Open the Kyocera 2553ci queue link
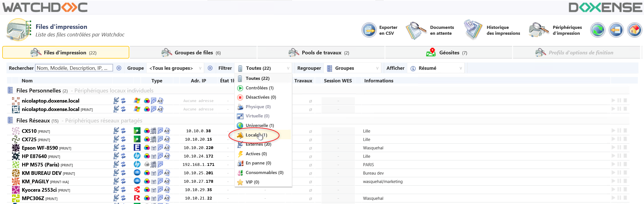The image size is (644, 204). click(39, 190)
